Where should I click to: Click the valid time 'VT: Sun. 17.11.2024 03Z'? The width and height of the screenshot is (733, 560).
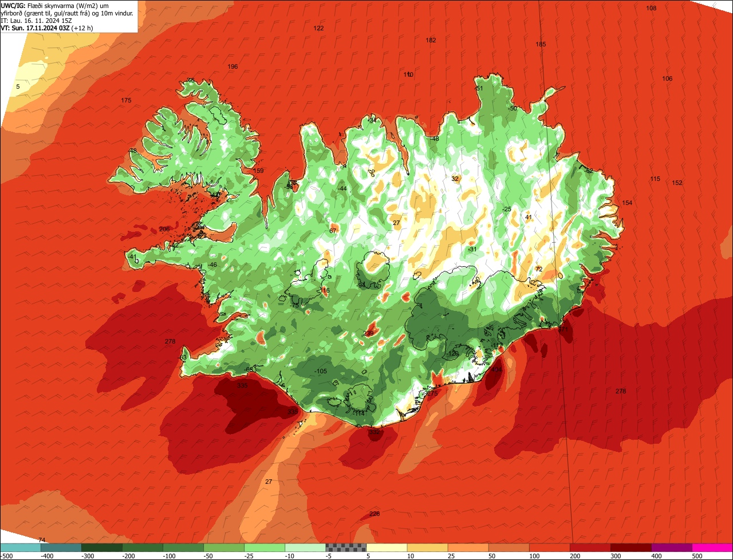click(x=36, y=27)
